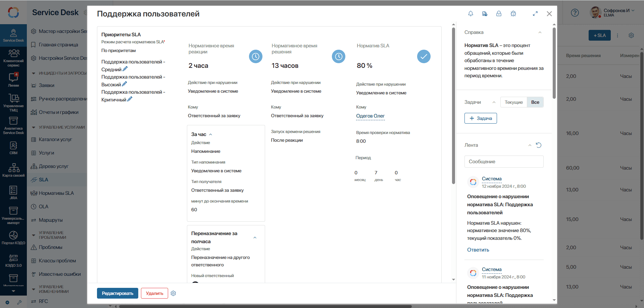Open settings gear next to Удалить
The height and width of the screenshot is (308, 644).
173,293
